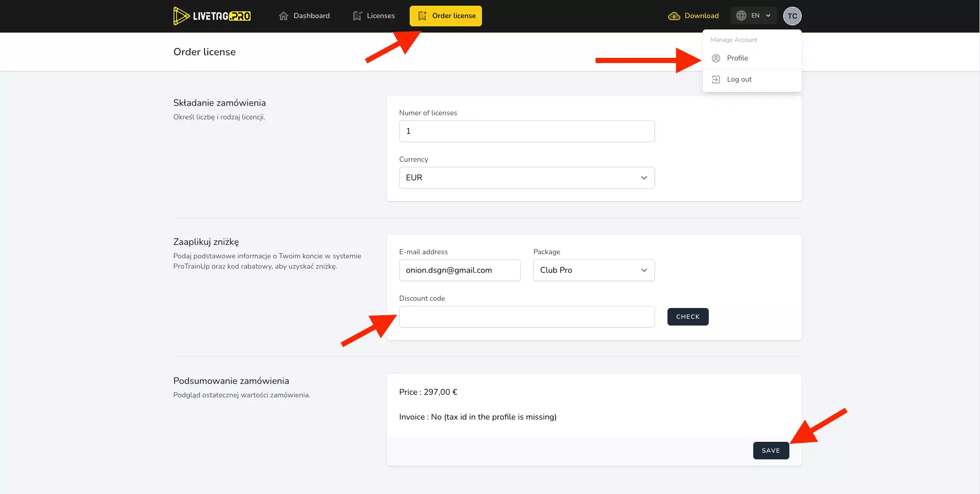Click the LiveTag Pro logo
980x494 pixels.
[212, 16]
